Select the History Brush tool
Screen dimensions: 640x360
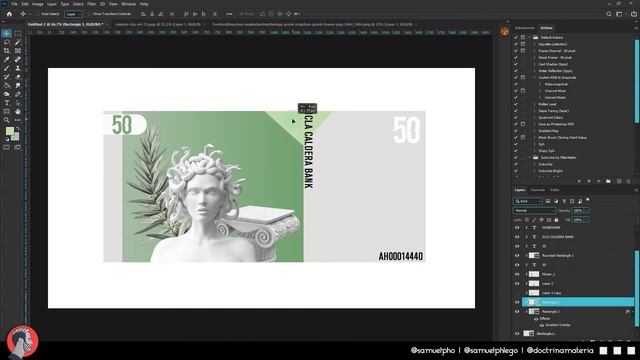click(x=7, y=77)
